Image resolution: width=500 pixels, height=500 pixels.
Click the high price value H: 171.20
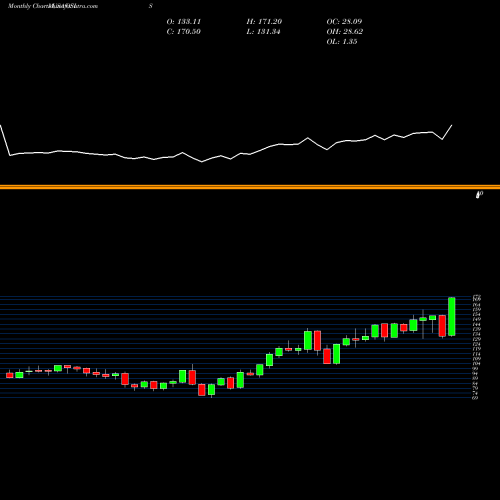[264, 22]
